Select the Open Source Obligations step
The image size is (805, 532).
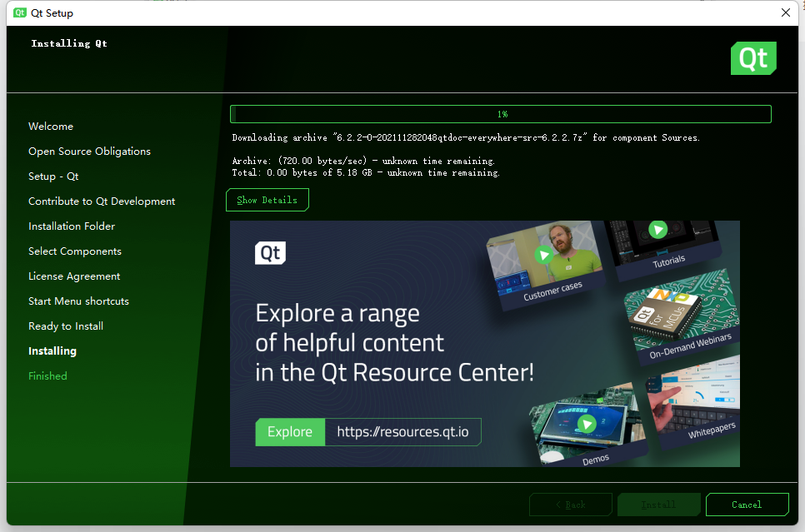pyautogui.click(x=90, y=152)
